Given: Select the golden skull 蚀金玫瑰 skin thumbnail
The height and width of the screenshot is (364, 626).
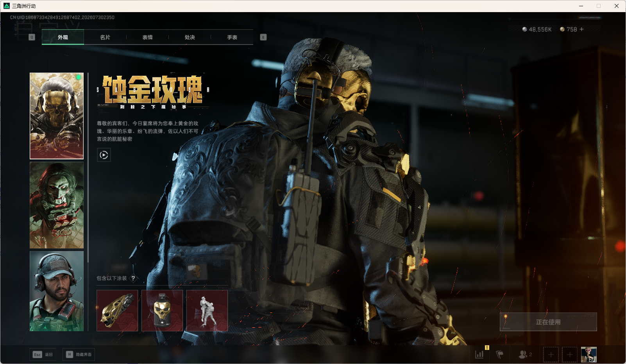Looking at the screenshot, I should tap(57, 116).
